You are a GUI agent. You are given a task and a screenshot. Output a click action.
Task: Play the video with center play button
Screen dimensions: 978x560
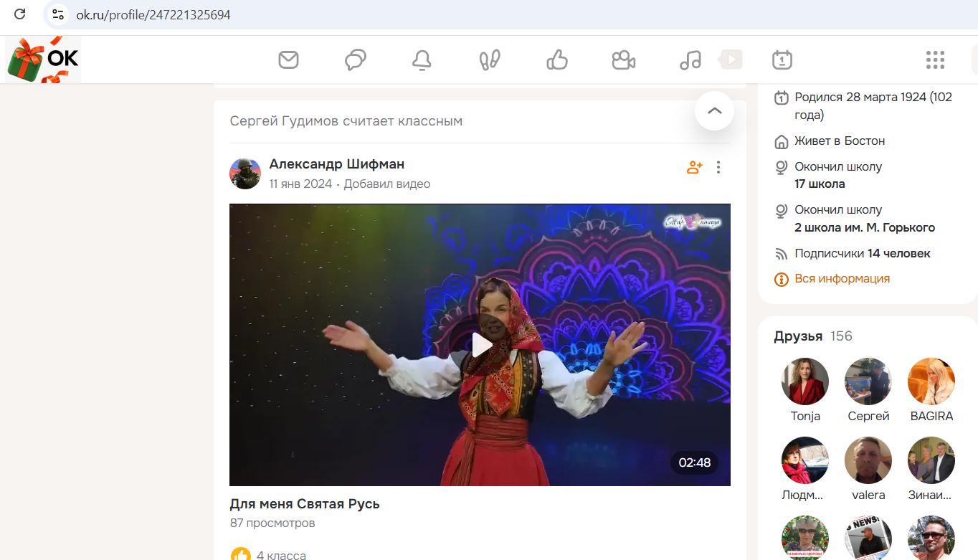coord(480,345)
